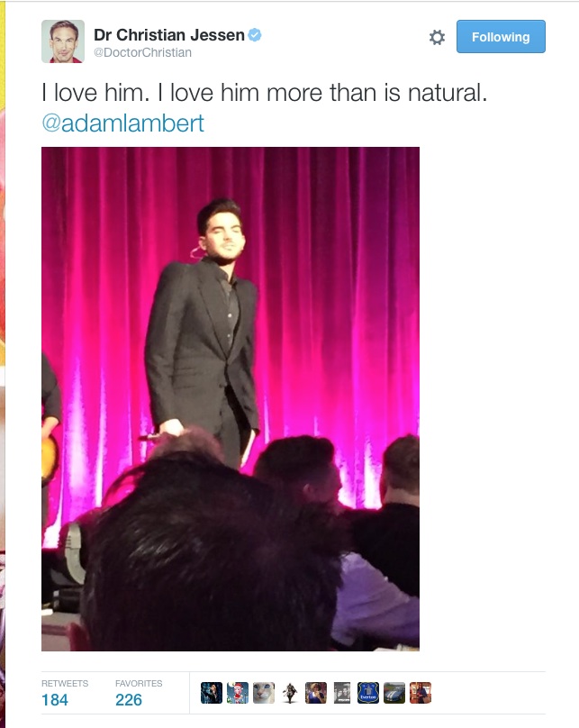
Task: Open the Everton crest avatar
Action: (368, 693)
